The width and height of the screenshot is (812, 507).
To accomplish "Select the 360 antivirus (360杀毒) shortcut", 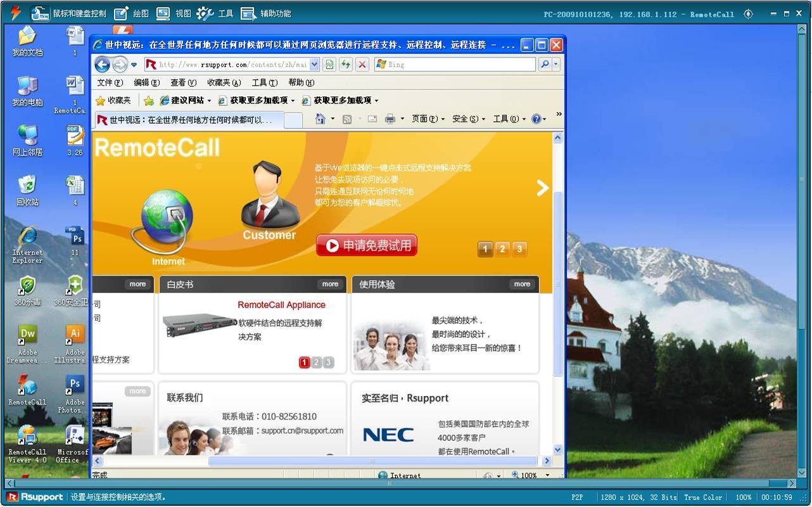I will [27, 292].
